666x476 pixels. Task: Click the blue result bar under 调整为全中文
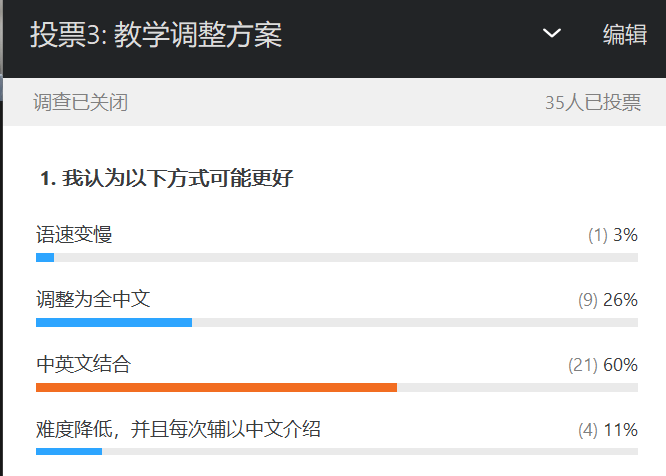coord(113,322)
